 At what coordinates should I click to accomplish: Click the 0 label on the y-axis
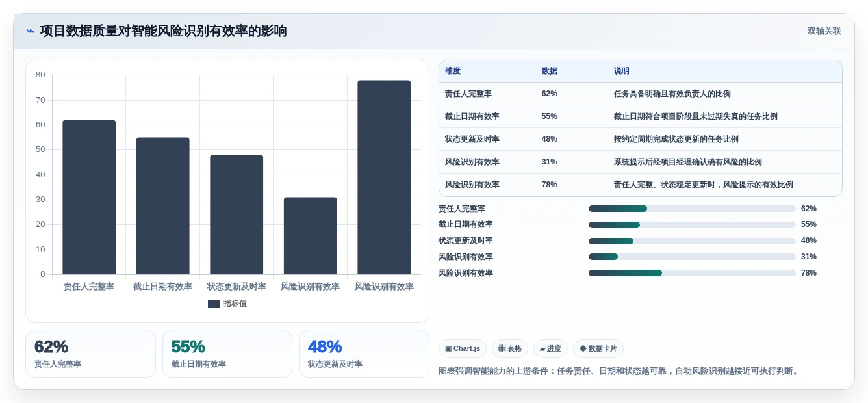coord(43,274)
